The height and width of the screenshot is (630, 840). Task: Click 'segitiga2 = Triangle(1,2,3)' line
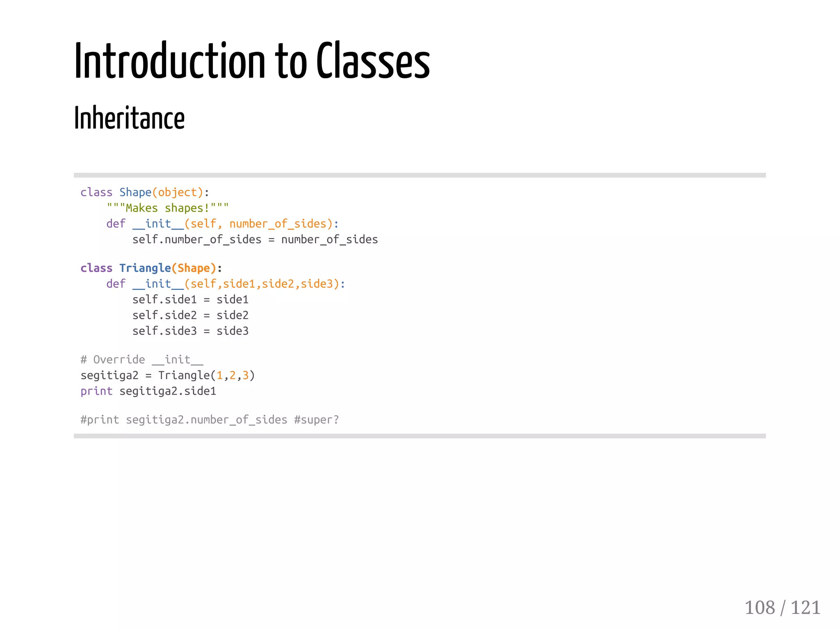click(x=167, y=375)
